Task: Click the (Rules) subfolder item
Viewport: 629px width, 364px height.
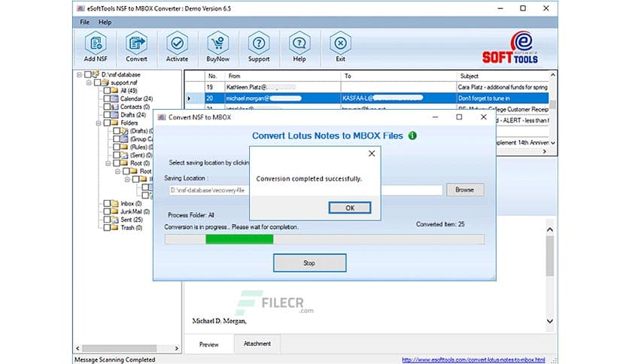Action: pos(141,147)
